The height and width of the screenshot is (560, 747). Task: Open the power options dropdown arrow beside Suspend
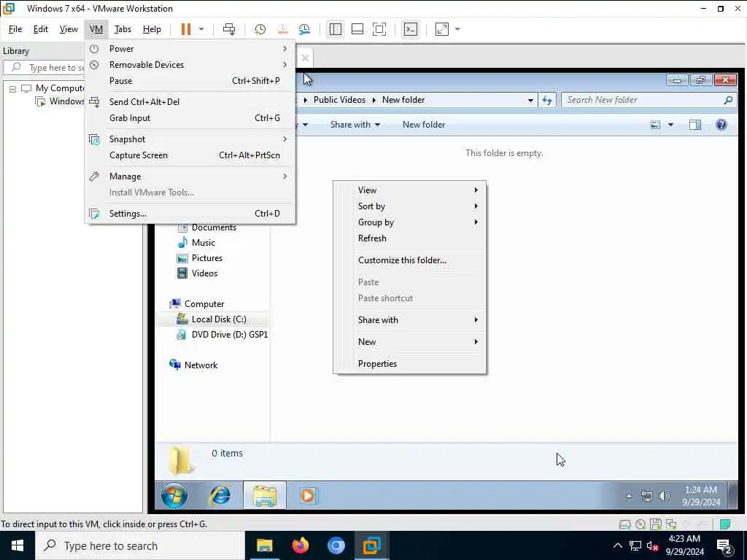coord(201,29)
